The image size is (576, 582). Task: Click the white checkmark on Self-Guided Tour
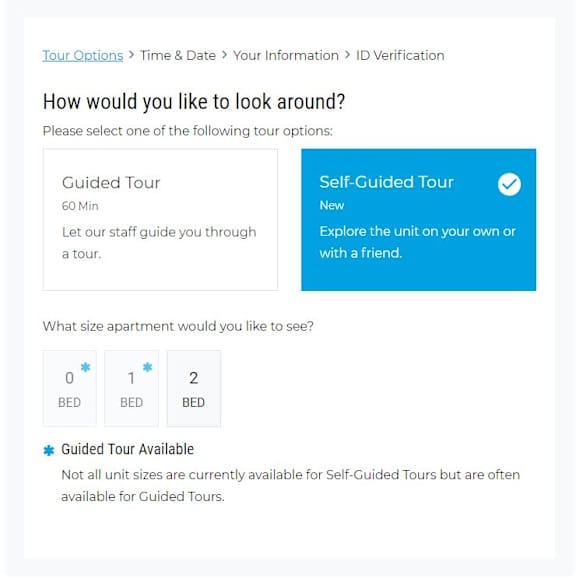[509, 184]
